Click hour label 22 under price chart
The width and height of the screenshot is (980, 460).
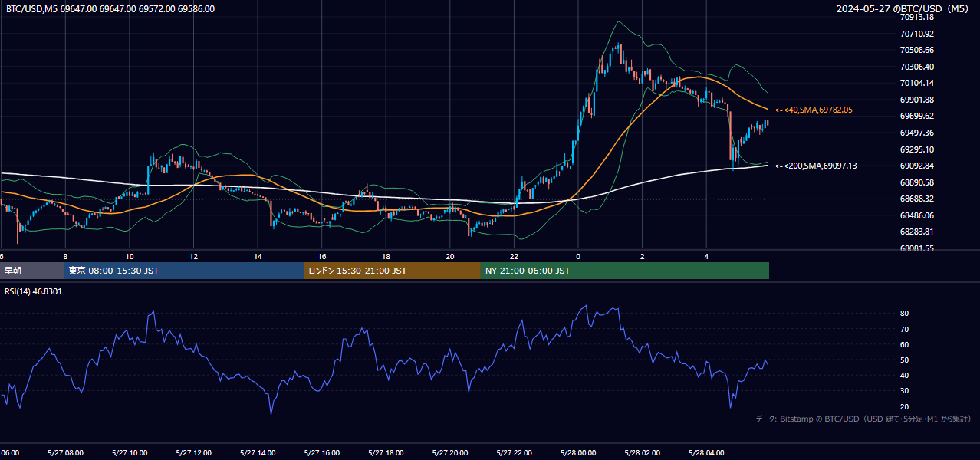click(514, 257)
